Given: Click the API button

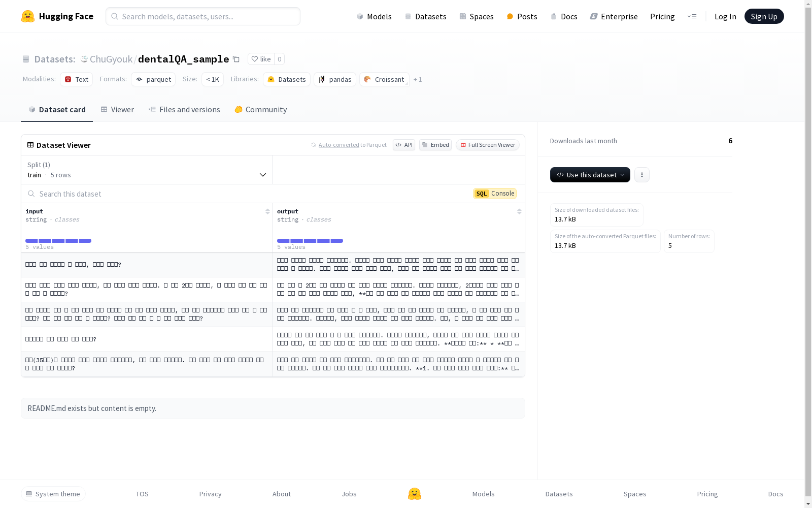Looking at the screenshot, I should [x=404, y=145].
